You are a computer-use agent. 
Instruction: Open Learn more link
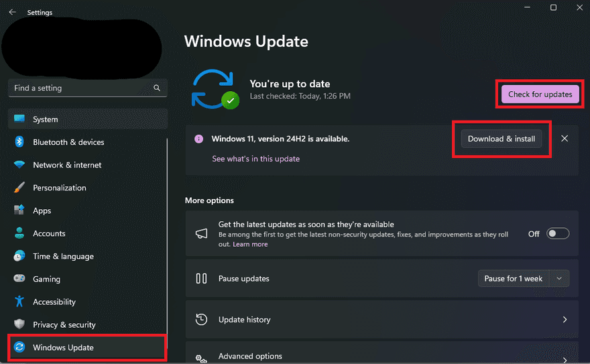(x=250, y=244)
